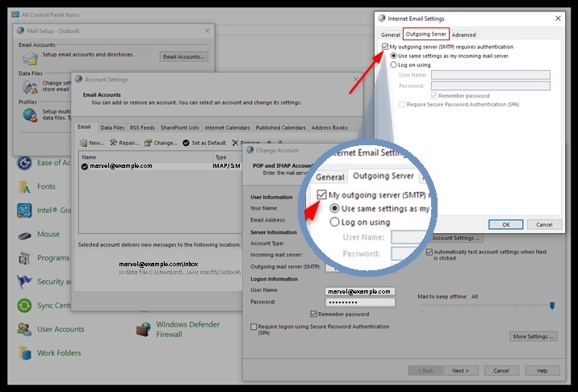Check SMTP requires authentication box in Internet Email Settings

[x=385, y=47]
